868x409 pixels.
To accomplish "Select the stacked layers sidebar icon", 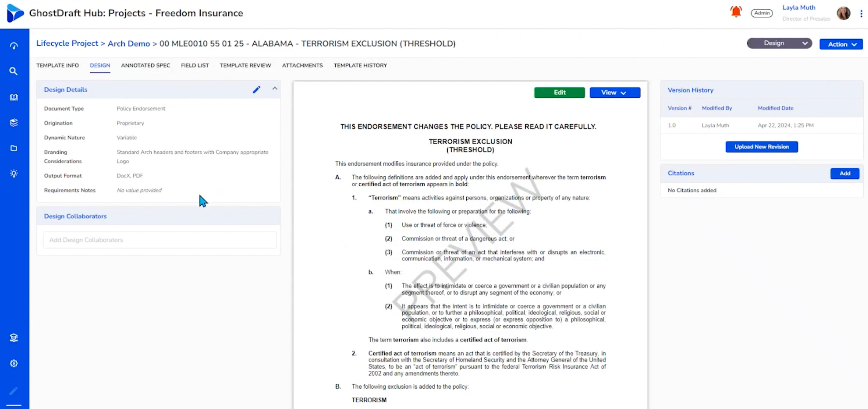I will coord(14,122).
